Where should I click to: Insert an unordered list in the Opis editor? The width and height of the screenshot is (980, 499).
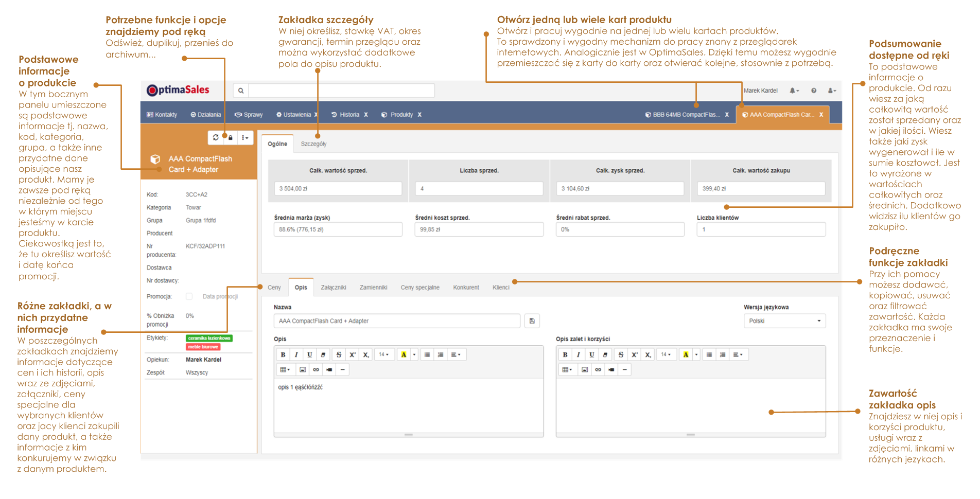[427, 354]
